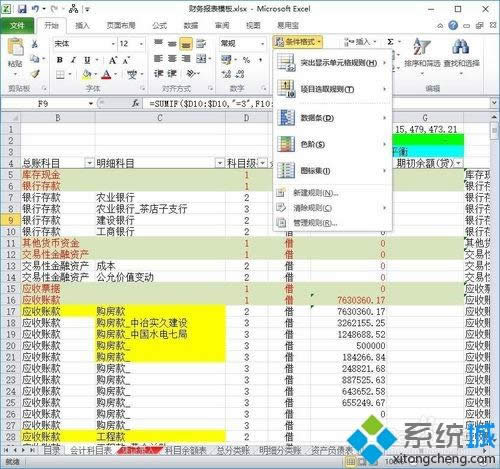Click the Accounting Number Format icon

(x=227, y=60)
